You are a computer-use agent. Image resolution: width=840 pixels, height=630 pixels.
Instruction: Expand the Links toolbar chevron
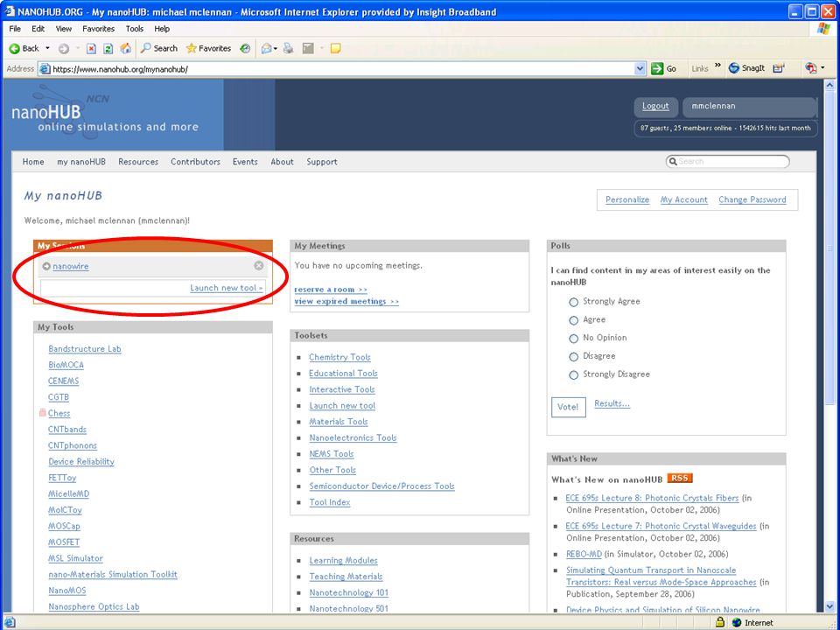[x=717, y=66]
